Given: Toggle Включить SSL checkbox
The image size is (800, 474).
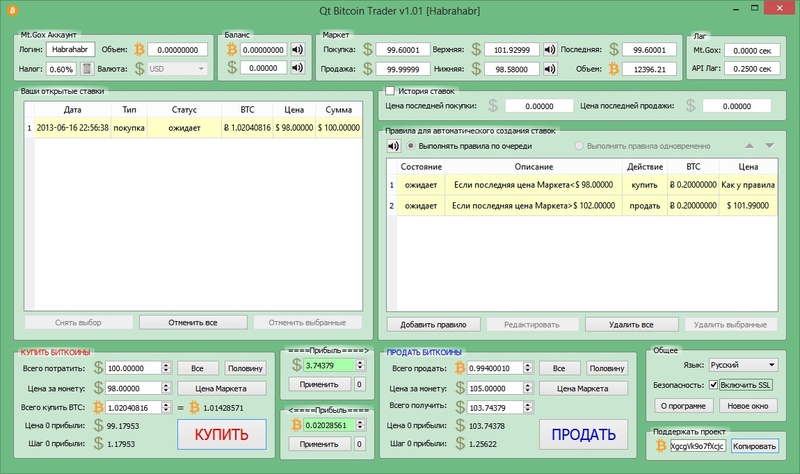Looking at the screenshot, I should [x=713, y=385].
